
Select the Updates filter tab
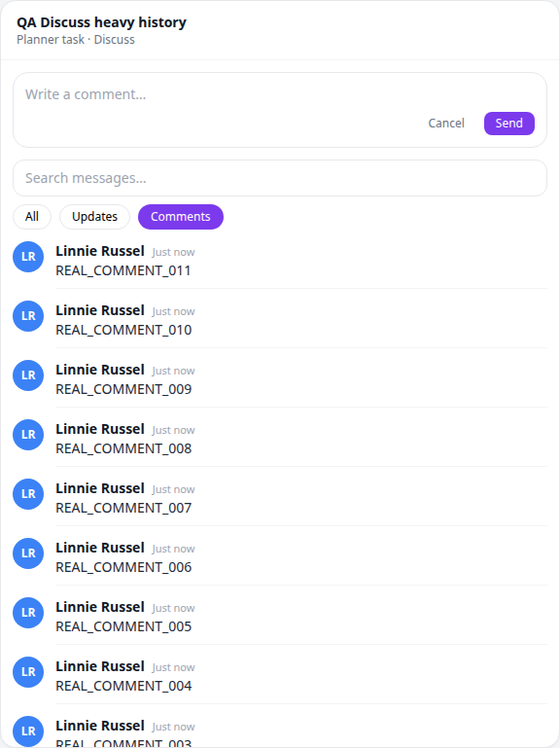94,217
